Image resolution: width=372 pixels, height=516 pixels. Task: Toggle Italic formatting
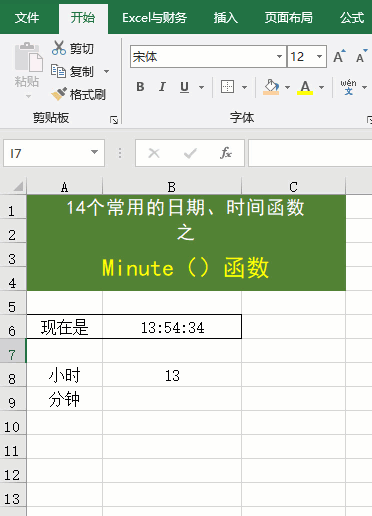pos(162,87)
